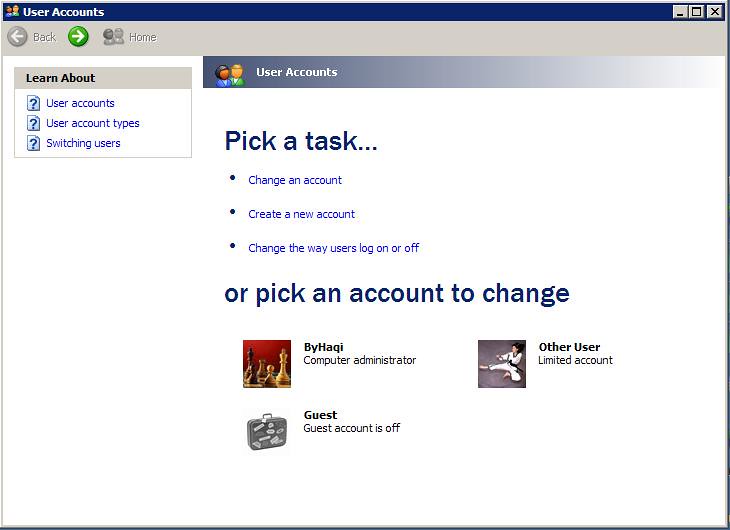This screenshot has width=730, height=530.
Task: Click Create a new account link
Action: coord(301,214)
